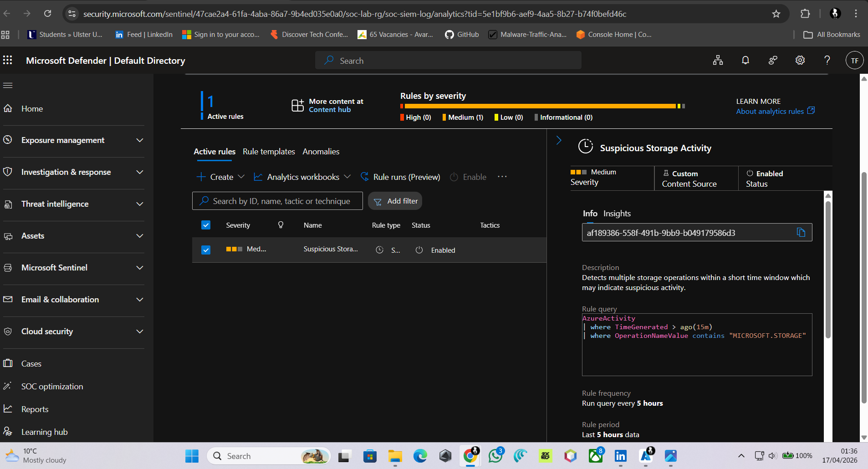Sort rules by the Severity column

[238, 225]
